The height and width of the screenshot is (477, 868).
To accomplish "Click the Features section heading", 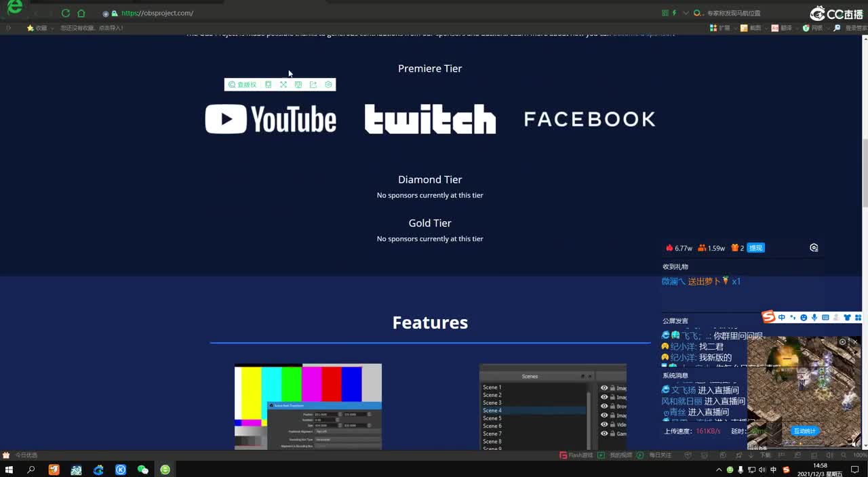I will pyautogui.click(x=430, y=323).
